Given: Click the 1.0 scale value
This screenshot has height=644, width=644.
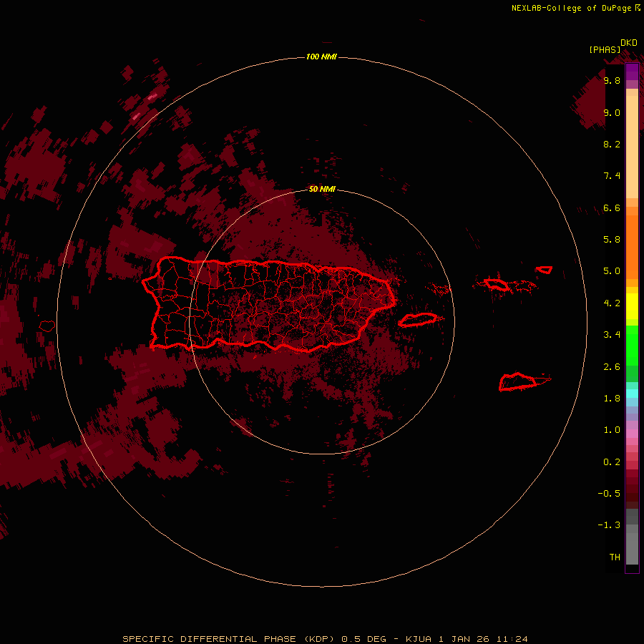Looking at the screenshot, I should click(612, 430).
